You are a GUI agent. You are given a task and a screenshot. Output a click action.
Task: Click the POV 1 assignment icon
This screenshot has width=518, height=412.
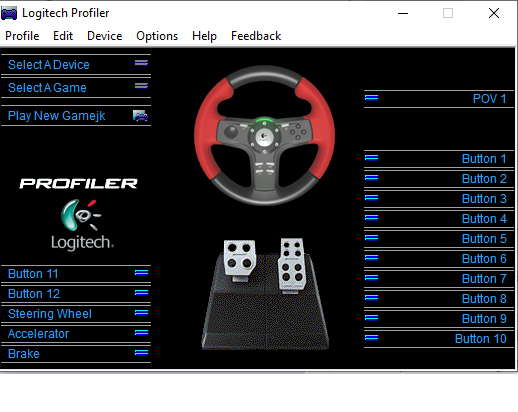pyautogui.click(x=371, y=98)
